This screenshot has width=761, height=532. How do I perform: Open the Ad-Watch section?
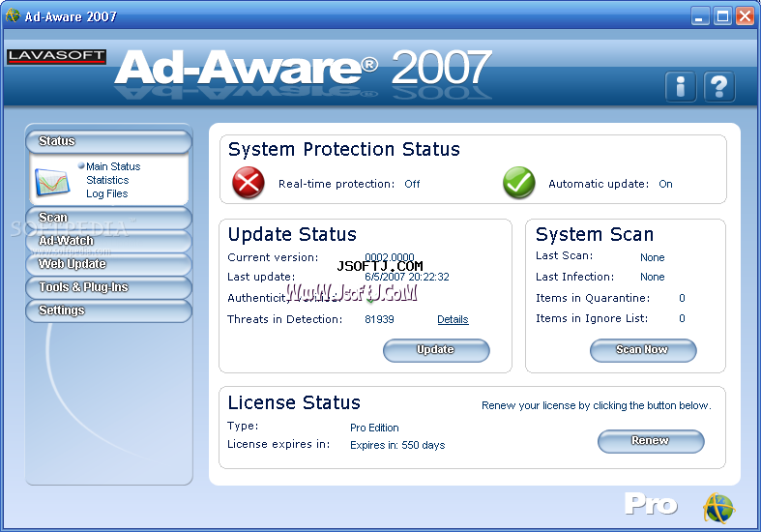coord(108,241)
